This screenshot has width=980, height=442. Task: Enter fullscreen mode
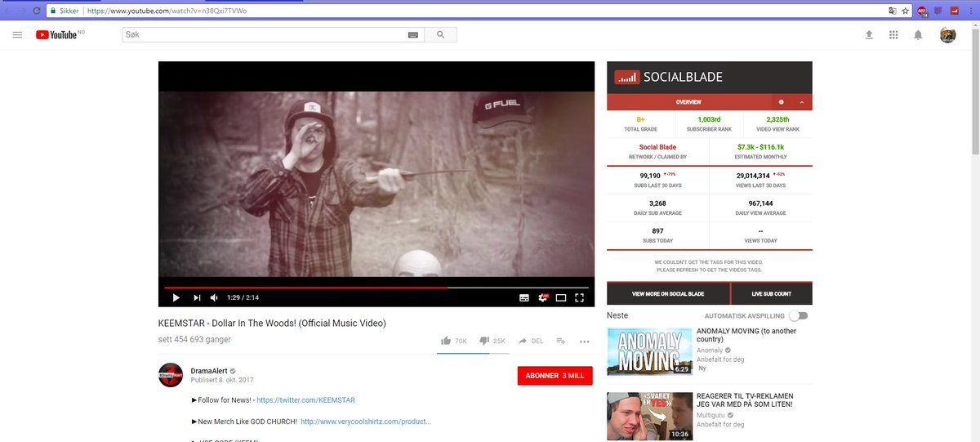tap(579, 297)
